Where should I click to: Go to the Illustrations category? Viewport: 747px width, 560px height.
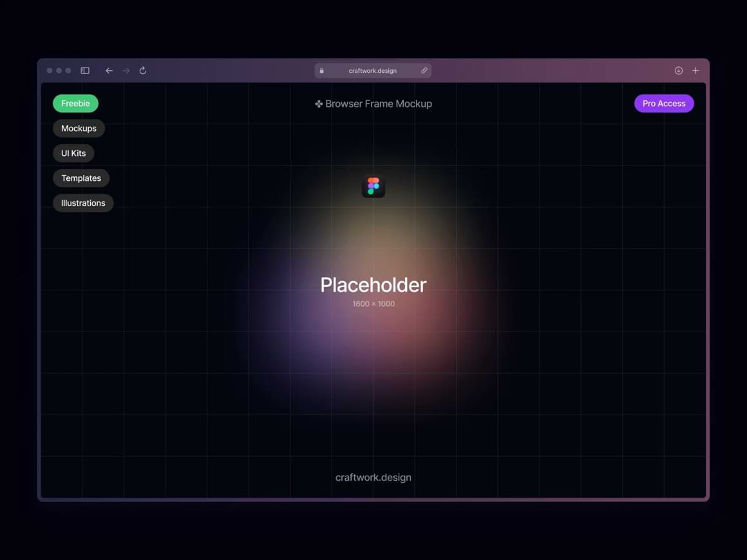point(83,203)
